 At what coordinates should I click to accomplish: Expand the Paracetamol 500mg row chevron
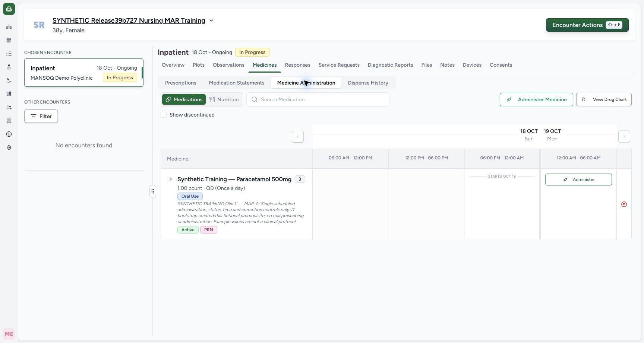171,179
